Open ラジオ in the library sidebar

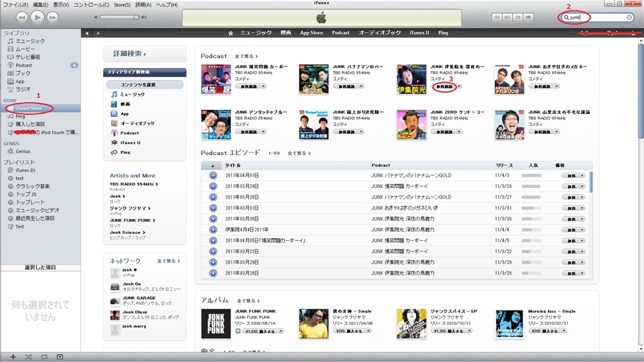click(x=23, y=89)
